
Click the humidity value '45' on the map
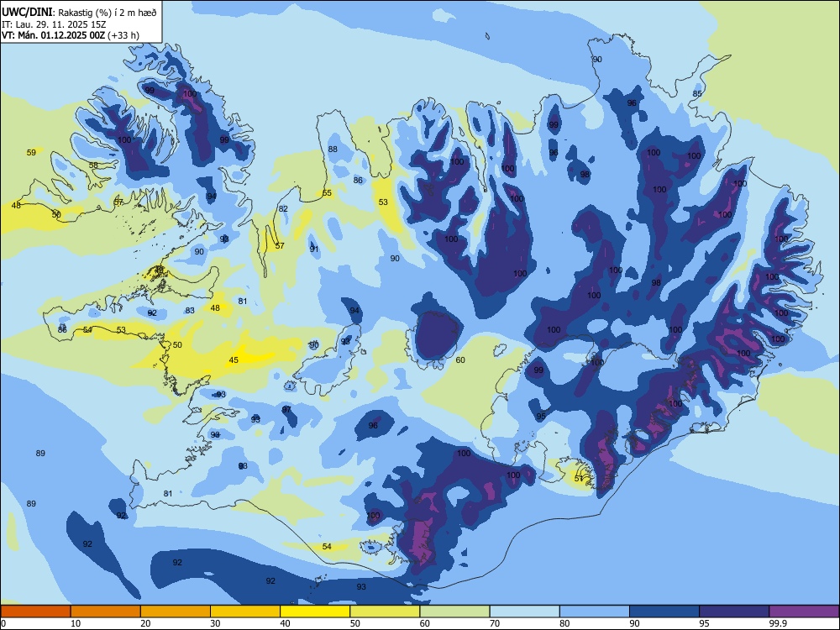click(234, 360)
